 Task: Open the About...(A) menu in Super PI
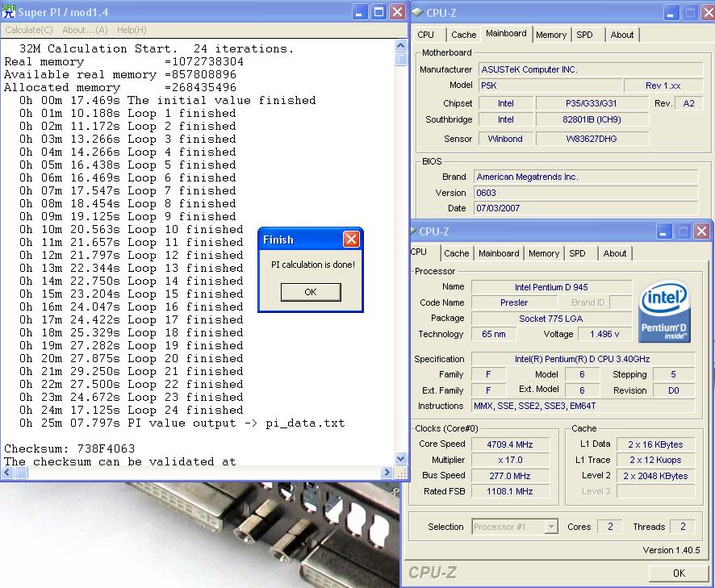click(x=85, y=30)
